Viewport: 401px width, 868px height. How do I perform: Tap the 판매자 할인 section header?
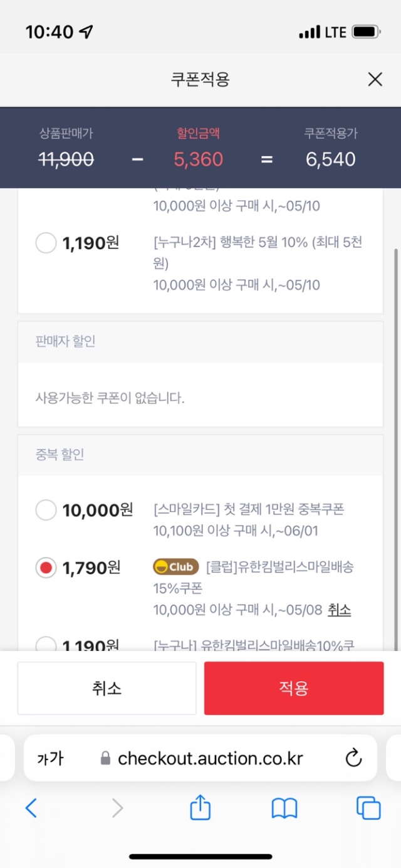[x=200, y=342]
